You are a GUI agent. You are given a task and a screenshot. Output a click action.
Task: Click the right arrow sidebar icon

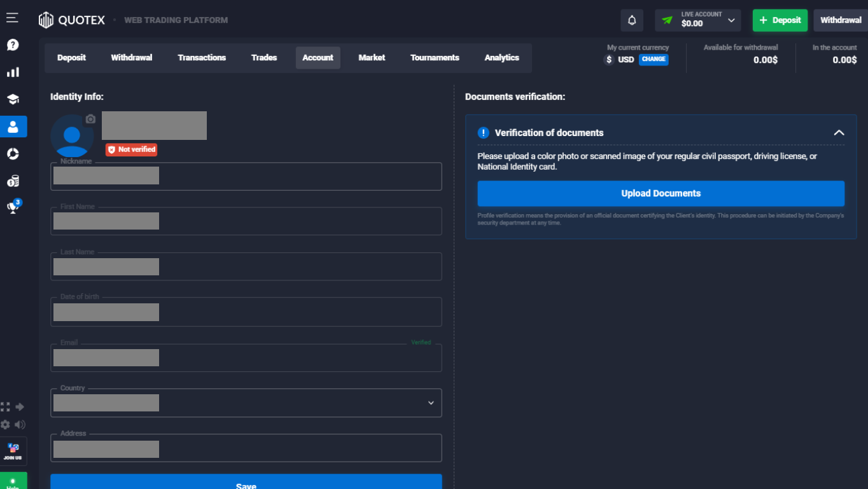pyautogui.click(x=20, y=406)
